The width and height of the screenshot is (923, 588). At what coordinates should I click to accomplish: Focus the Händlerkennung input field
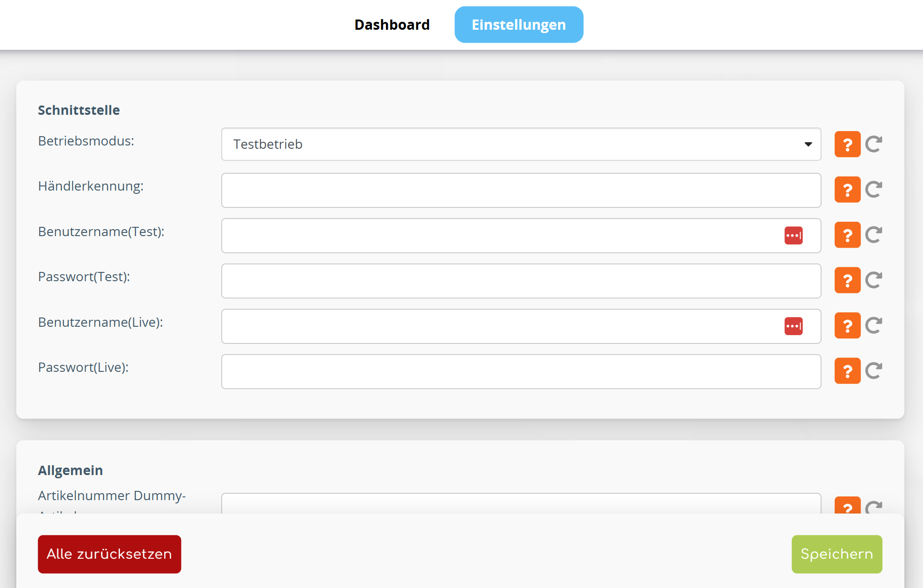[521, 190]
